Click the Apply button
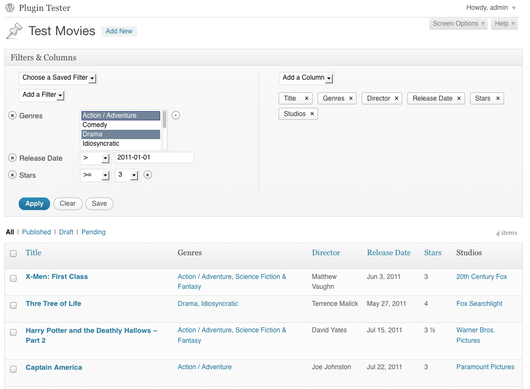Viewport: 530px width, 389px height. (x=34, y=203)
